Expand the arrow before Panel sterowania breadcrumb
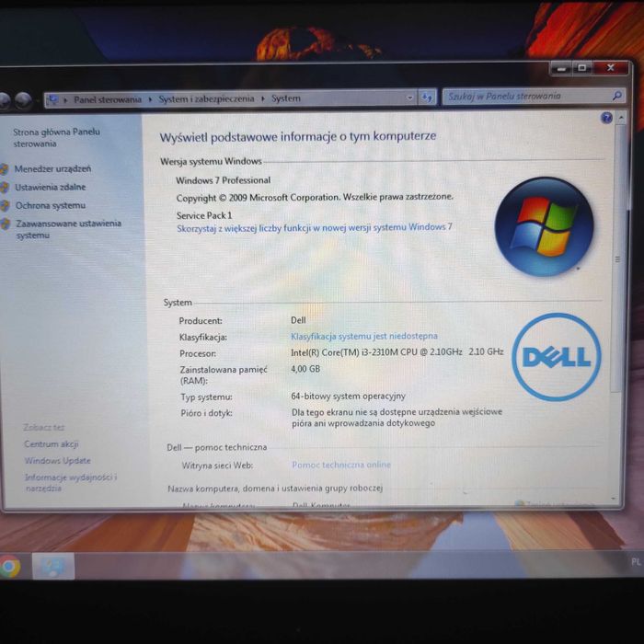Viewport: 644px width, 644px height. tap(65, 99)
